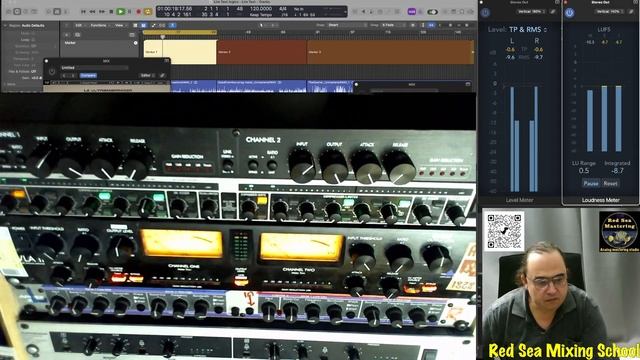The height and width of the screenshot is (360, 640).
Task: Click the 120.0000 tempo value in the display
Action: click(261, 9)
